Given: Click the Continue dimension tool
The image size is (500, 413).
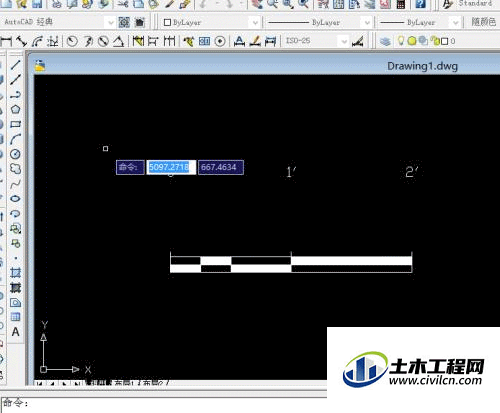Looking at the screenshot, I should click(169, 41).
